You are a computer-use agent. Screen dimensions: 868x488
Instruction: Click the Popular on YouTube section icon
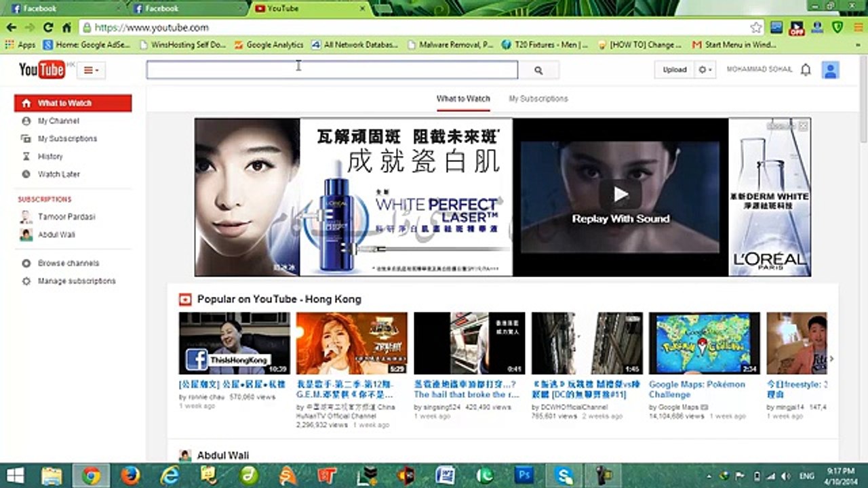click(185, 300)
